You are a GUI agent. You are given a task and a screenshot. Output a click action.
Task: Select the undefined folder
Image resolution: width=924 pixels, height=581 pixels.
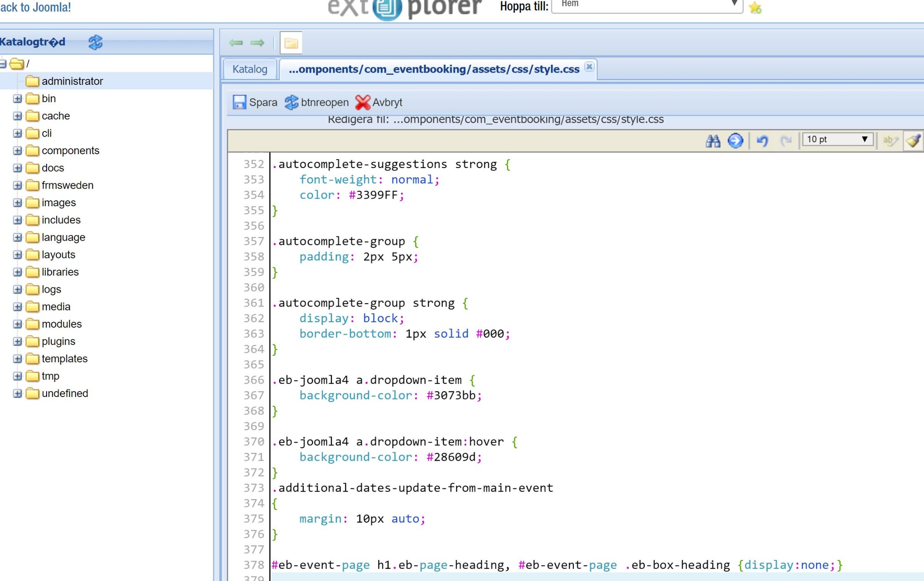[x=65, y=394]
